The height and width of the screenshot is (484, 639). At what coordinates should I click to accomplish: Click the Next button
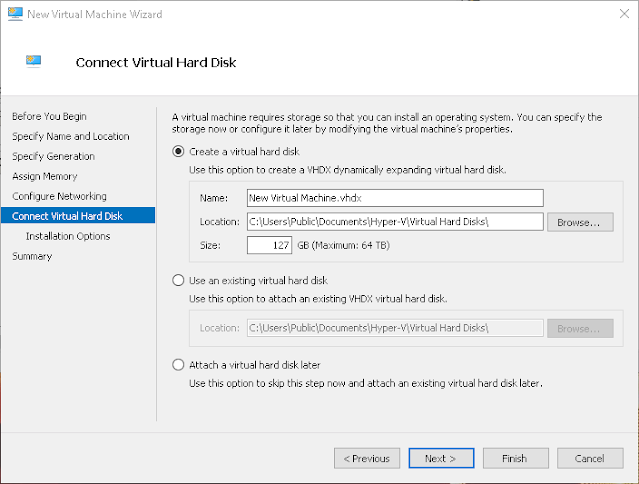point(441,458)
